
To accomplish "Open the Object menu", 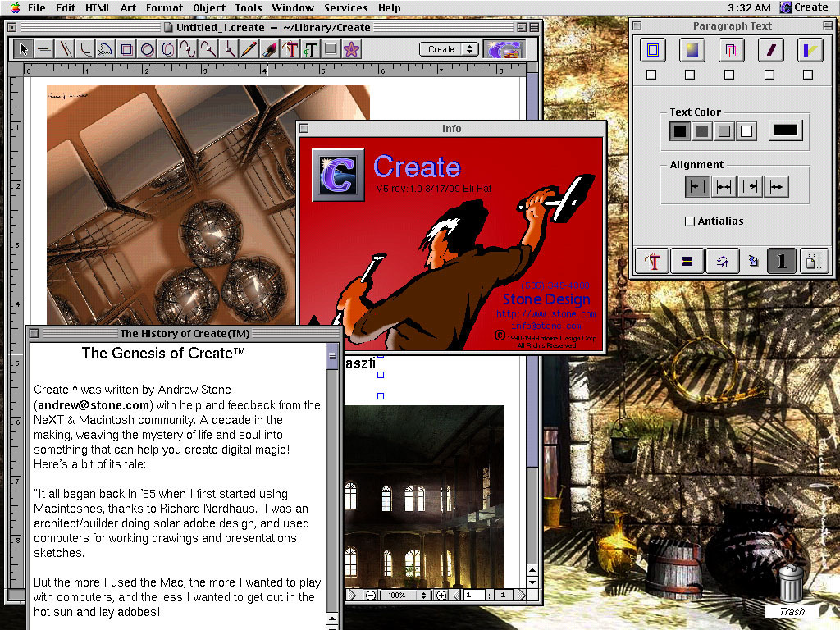I will click(209, 8).
